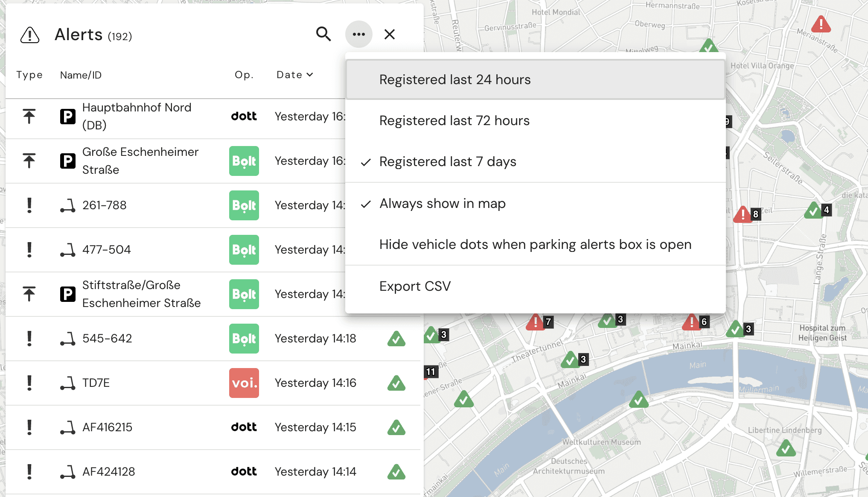Click the Bolt logo in 261-788 row
The height and width of the screenshot is (497, 868).
tap(244, 205)
